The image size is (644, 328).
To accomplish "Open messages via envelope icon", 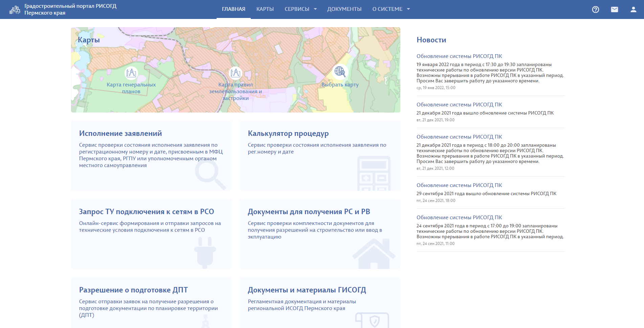I will pos(614,9).
